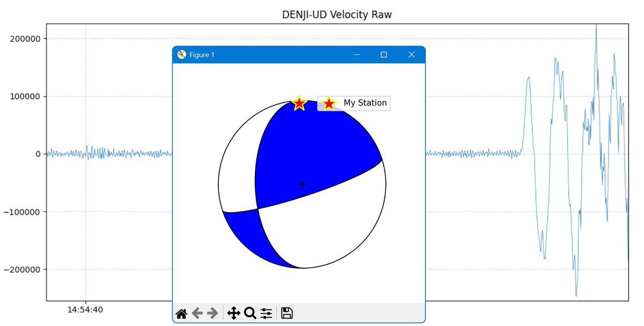Click the −200000 y-axis tick label

point(22,269)
